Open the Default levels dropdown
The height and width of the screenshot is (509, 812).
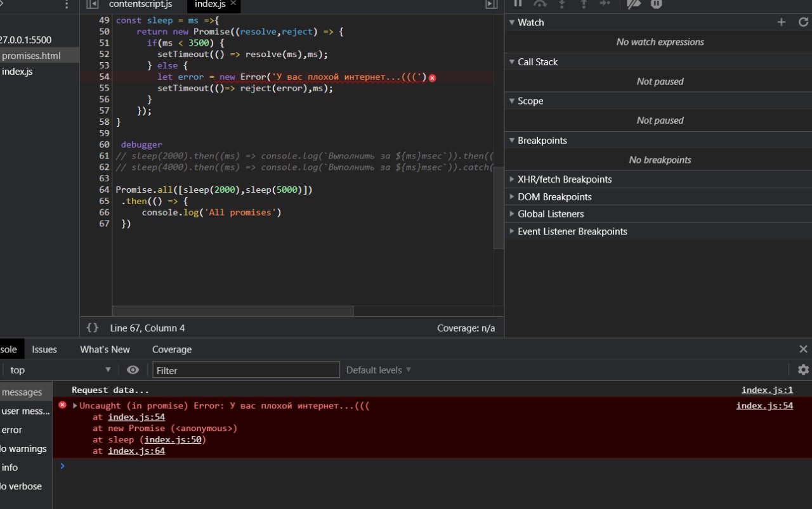click(x=379, y=370)
